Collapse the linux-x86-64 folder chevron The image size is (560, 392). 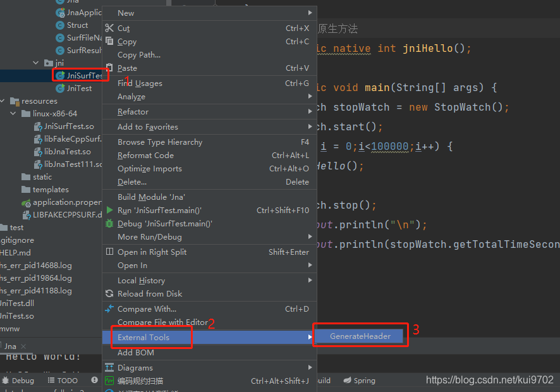tap(13, 114)
